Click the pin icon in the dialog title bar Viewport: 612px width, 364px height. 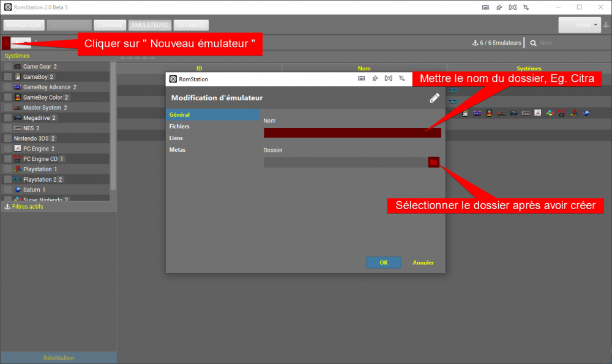[x=375, y=78]
